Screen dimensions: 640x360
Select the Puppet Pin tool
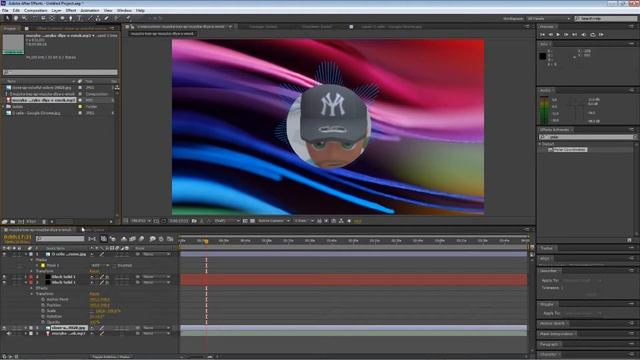pos(128,18)
